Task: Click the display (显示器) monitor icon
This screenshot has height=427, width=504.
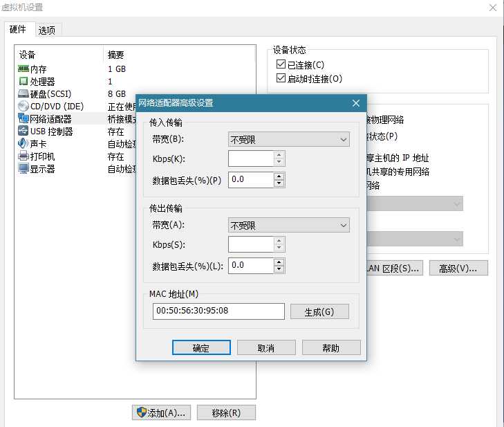Action: [24, 169]
